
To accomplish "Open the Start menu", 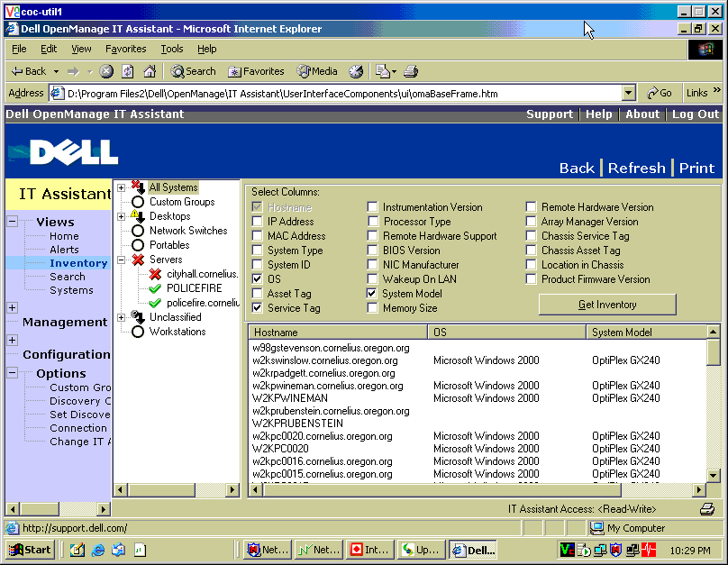I will [x=30, y=551].
